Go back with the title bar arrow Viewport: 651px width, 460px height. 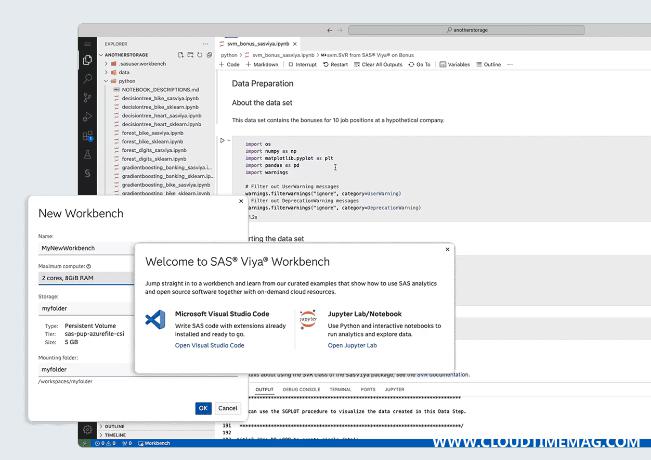tap(330, 30)
